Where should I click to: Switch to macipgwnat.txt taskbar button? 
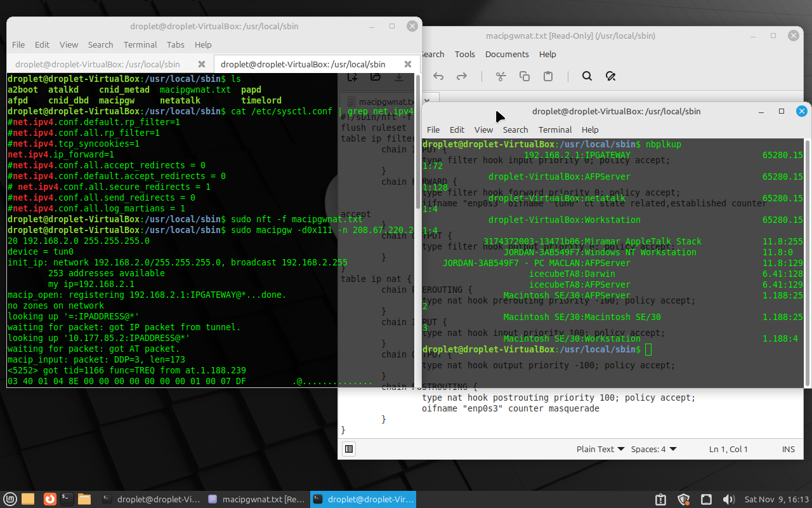pyautogui.click(x=256, y=499)
